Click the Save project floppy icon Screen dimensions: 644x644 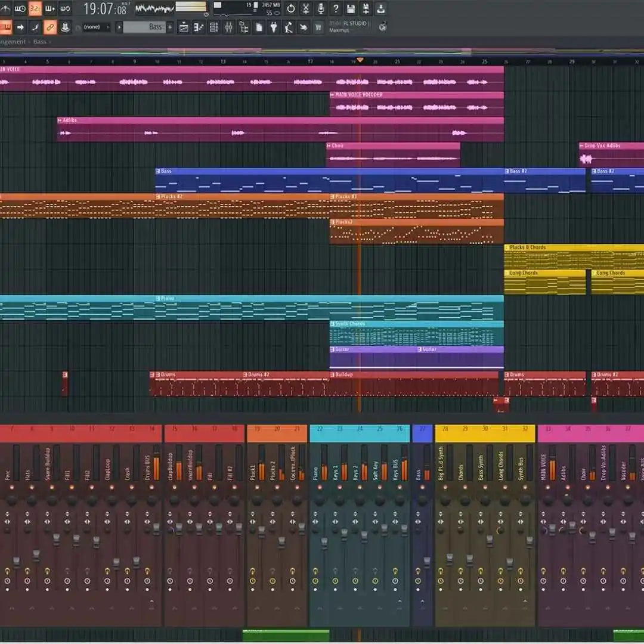tap(351, 8)
